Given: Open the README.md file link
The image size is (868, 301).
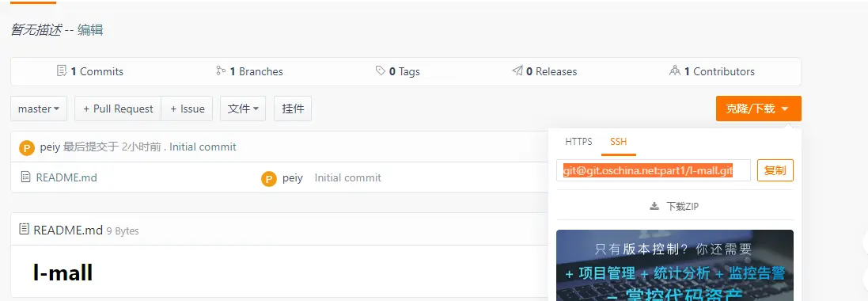Looking at the screenshot, I should tap(66, 178).
